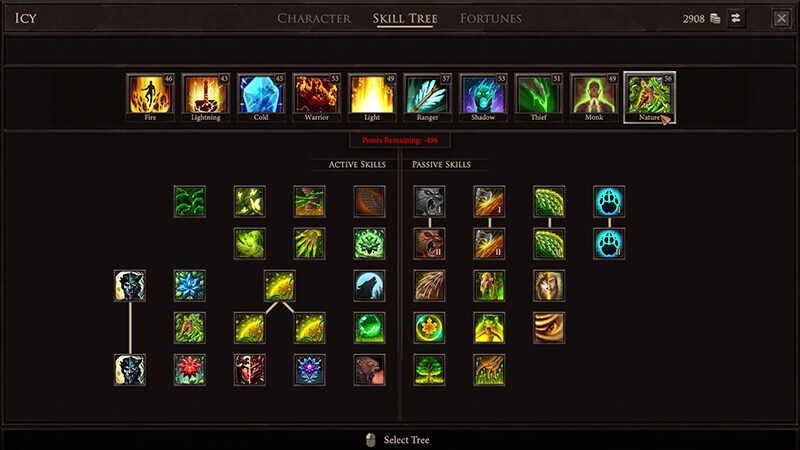Click the red flower active skill
Screen dimensions: 800x450
coord(190,370)
